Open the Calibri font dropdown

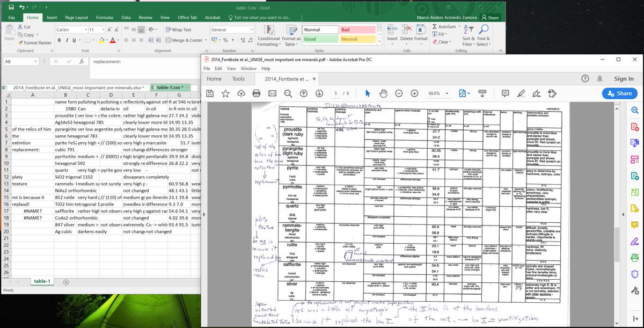pyautogui.click(x=85, y=30)
